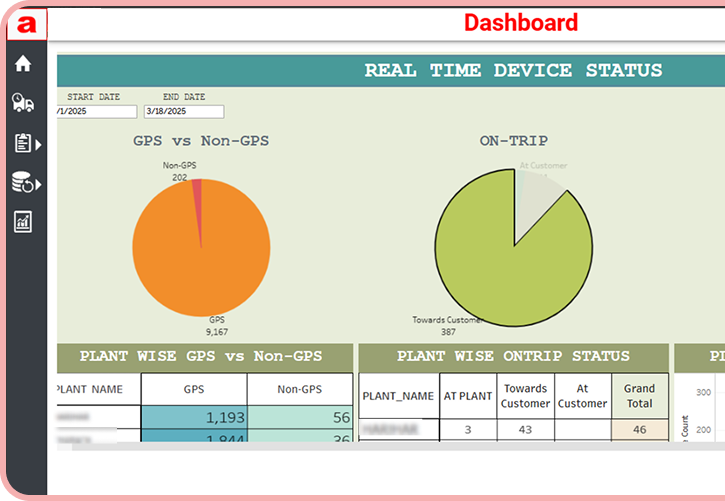The height and width of the screenshot is (501, 725).
Task: Go to Home via sidebar icon
Action: [22, 64]
